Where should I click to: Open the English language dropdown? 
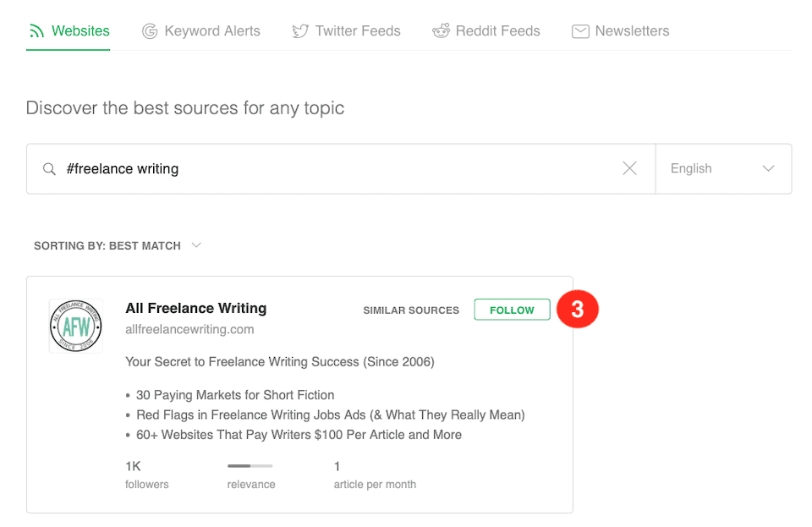click(x=723, y=168)
